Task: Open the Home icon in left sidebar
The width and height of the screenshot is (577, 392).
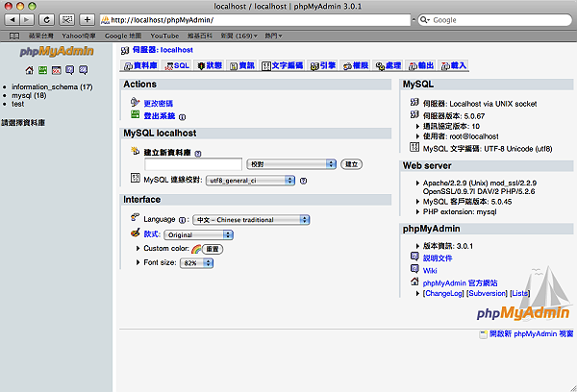Action: (30, 70)
